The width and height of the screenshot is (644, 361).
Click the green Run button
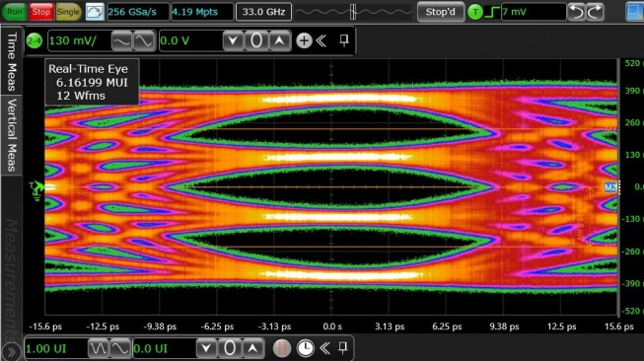coord(15,12)
